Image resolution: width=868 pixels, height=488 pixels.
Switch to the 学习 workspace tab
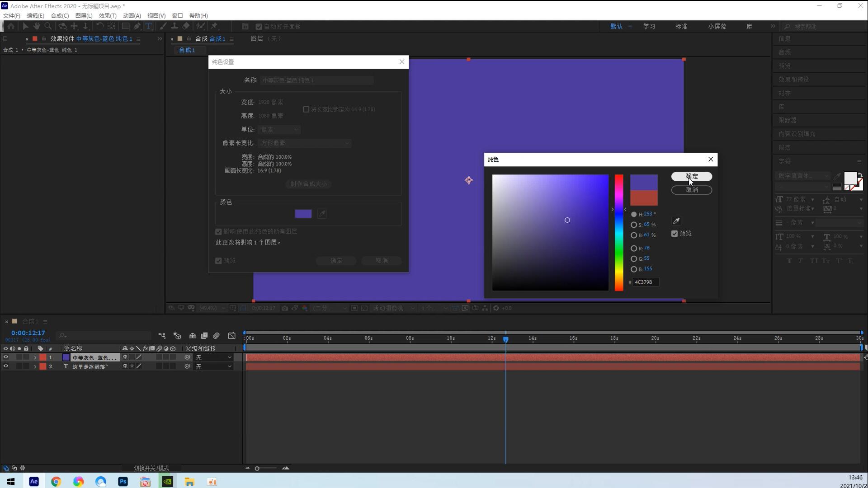pyautogui.click(x=649, y=26)
